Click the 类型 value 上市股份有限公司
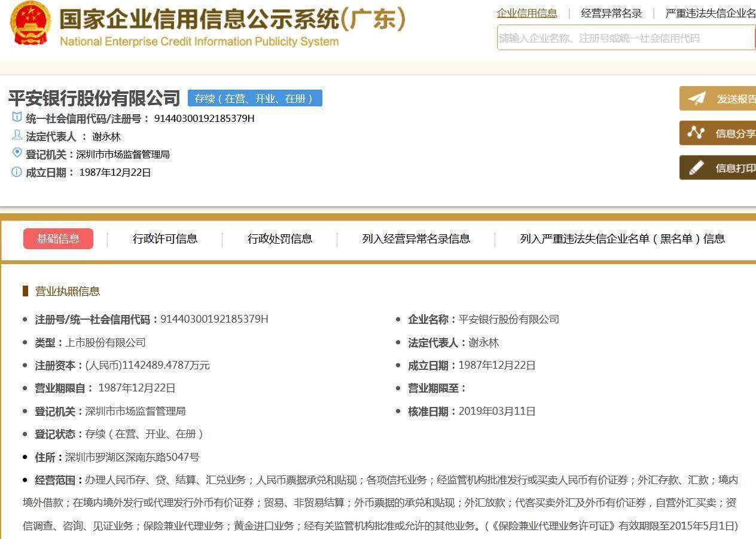756x539 pixels. coord(105,342)
